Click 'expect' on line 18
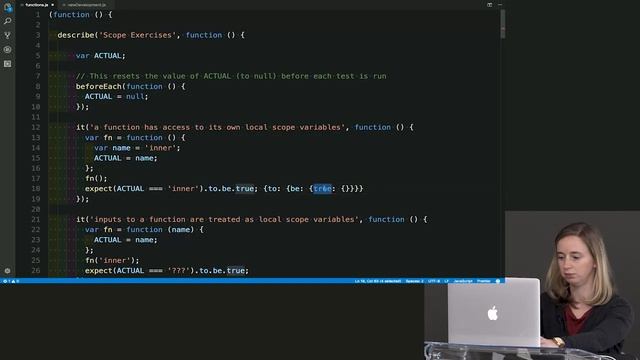This screenshot has height=360, width=640. click(x=98, y=189)
